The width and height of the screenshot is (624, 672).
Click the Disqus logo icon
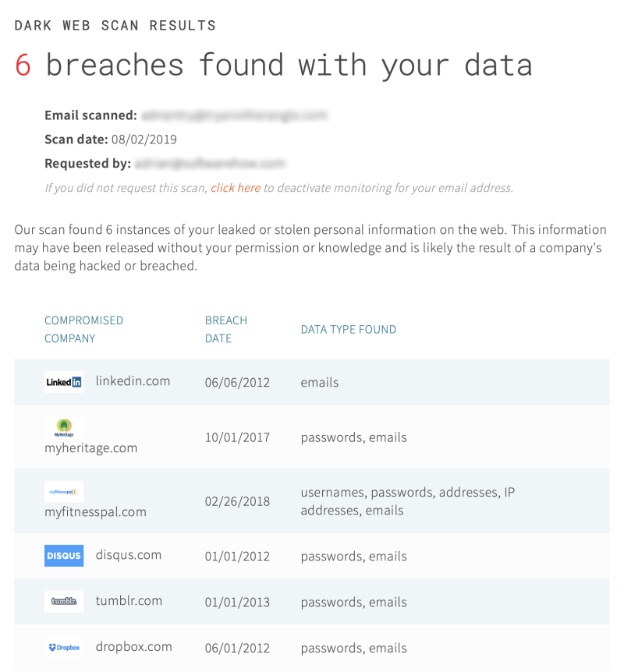64,555
